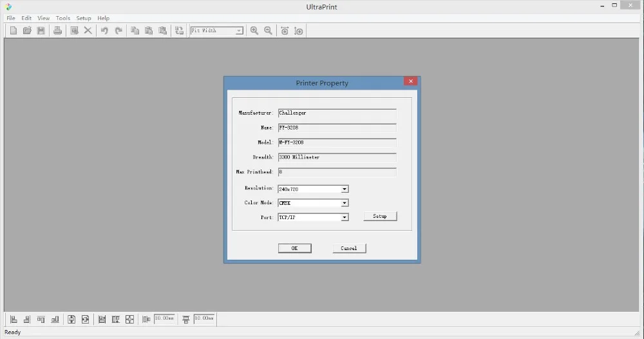The image size is (644, 339).
Task: Zoom out with the magnifier minus icon
Action: coord(268,30)
